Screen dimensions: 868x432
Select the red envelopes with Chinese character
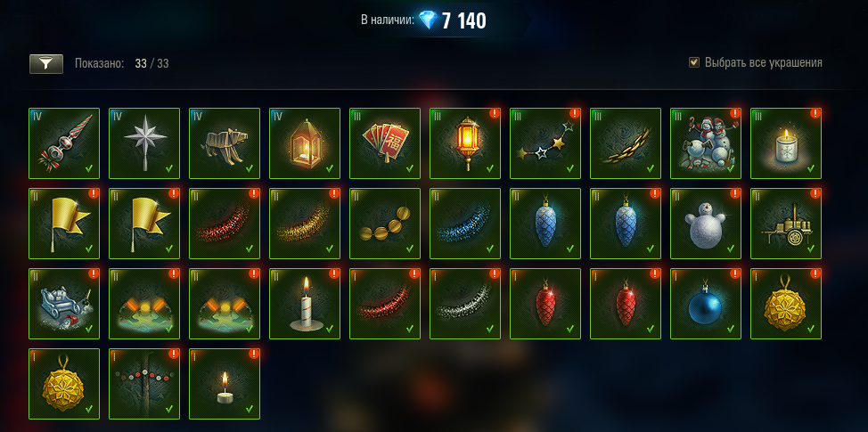point(385,143)
